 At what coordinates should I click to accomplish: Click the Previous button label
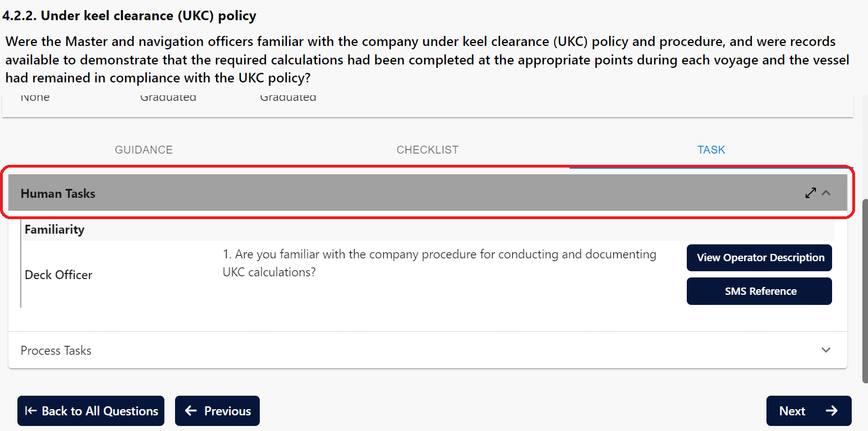point(227,411)
